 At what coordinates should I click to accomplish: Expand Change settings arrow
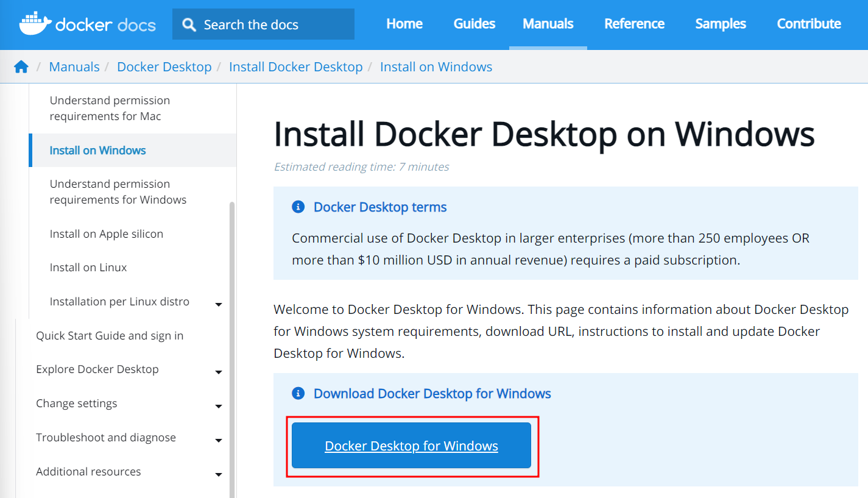[x=219, y=407]
